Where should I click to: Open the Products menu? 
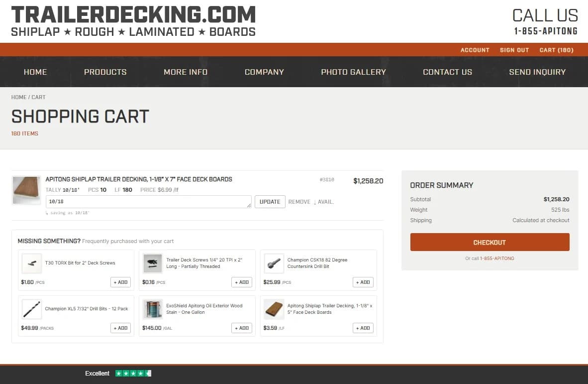point(105,72)
